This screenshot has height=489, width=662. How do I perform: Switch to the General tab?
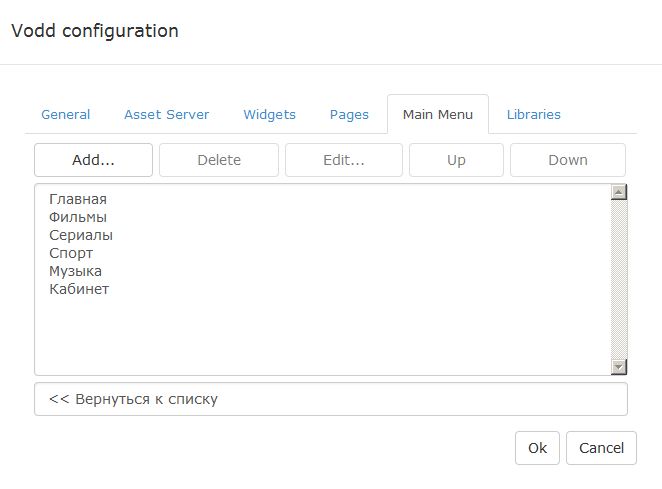[65, 114]
